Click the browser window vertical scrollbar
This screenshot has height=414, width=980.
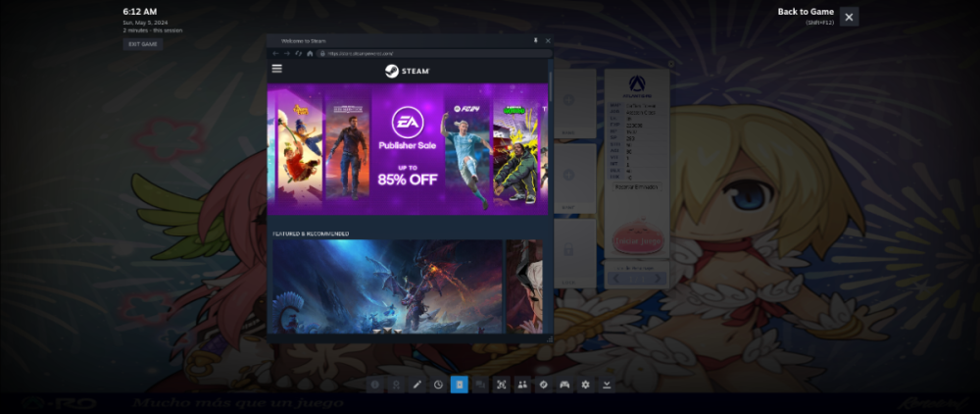click(x=550, y=88)
